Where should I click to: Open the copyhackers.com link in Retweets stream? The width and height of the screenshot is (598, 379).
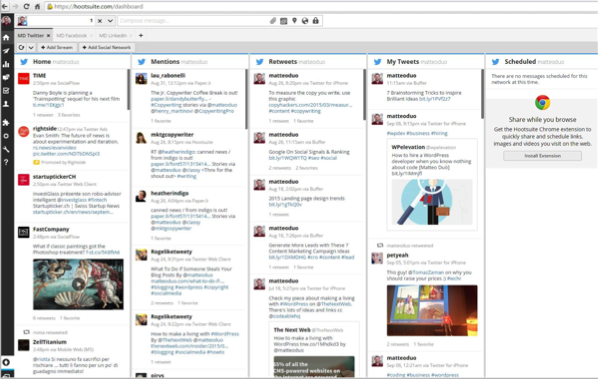310,105
